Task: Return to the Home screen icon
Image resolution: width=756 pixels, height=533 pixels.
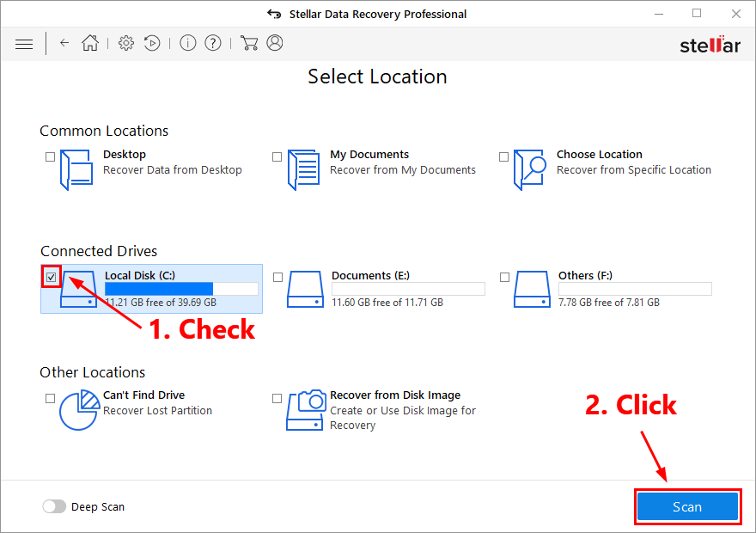Action: [x=90, y=43]
